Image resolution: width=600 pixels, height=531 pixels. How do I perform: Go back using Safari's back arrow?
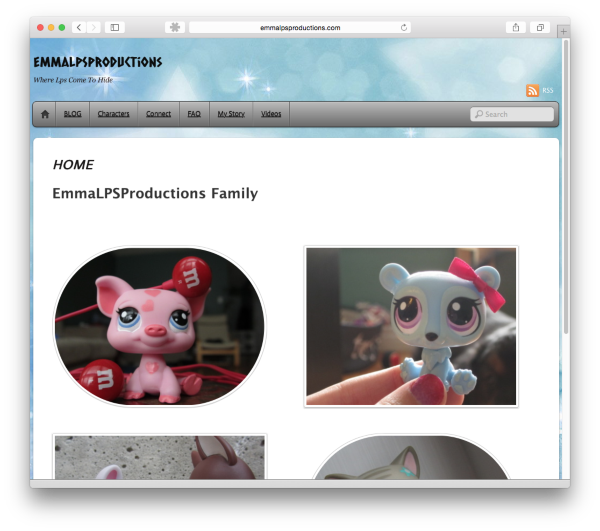[x=78, y=27]
